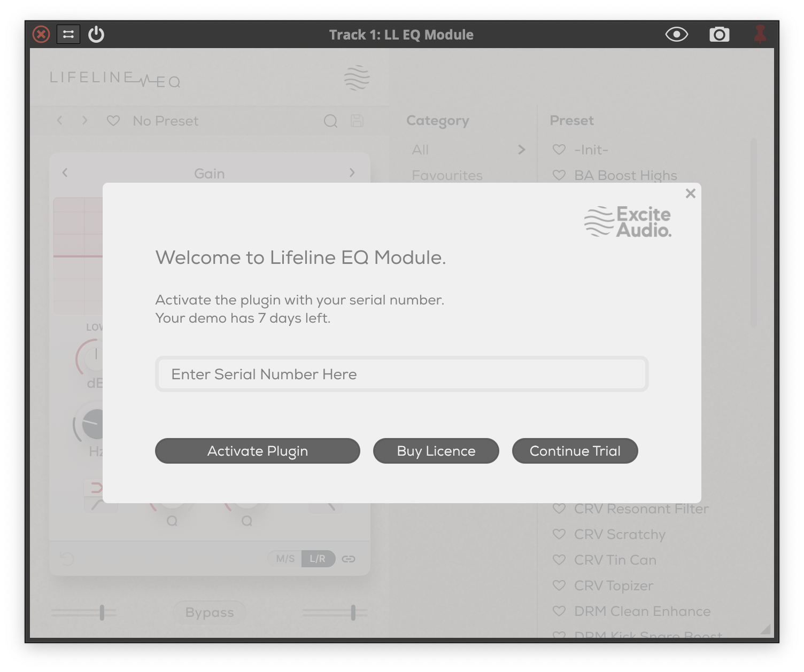Screen dimensions: 804x672
Task: Save the preset with the disk icon
Action: 357,121
